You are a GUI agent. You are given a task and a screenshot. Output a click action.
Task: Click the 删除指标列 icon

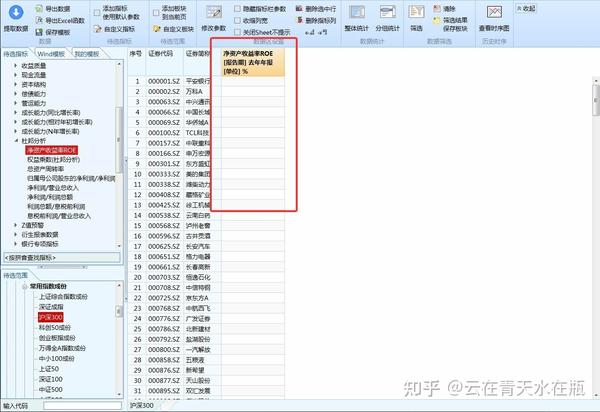click(300, 20)
